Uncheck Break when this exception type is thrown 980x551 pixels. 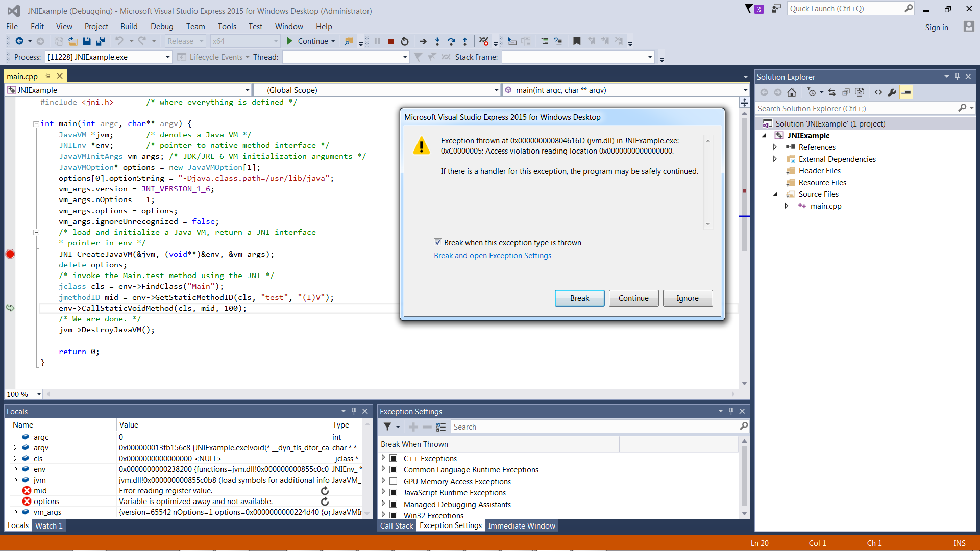(x=438, y=243)
